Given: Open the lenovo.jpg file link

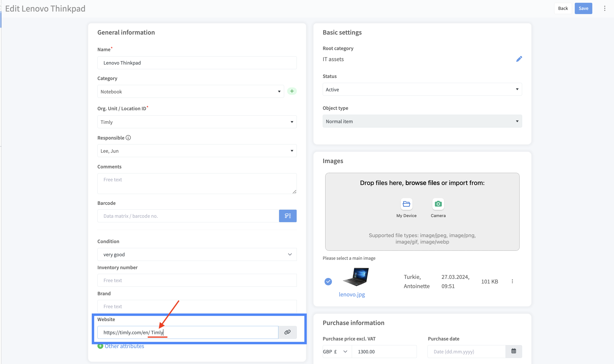Looking at the screenshot, I should tap(352, 294).
